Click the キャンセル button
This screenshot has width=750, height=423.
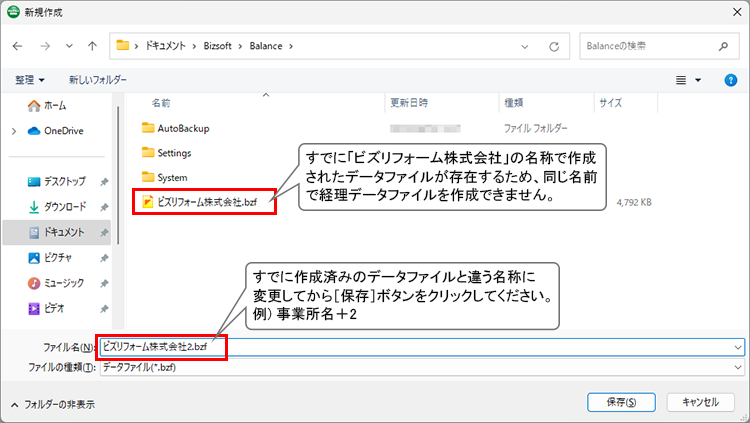coord(699,402)
